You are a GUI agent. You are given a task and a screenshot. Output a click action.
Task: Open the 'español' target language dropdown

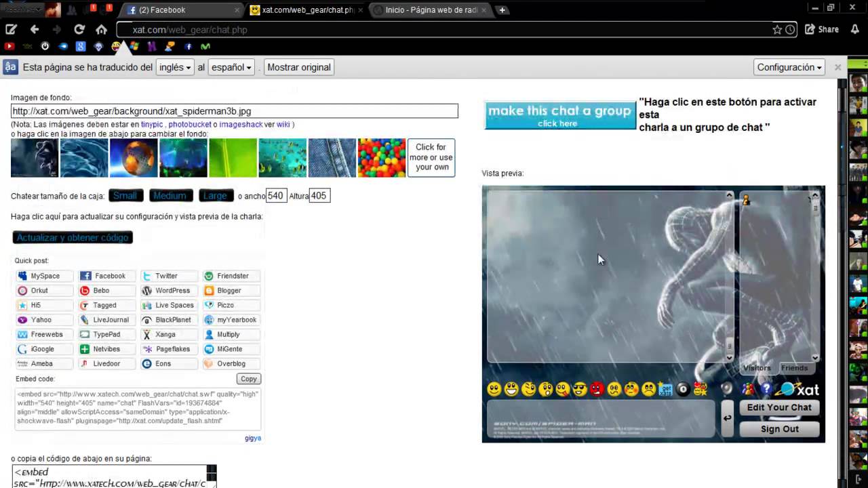[231, 67]
